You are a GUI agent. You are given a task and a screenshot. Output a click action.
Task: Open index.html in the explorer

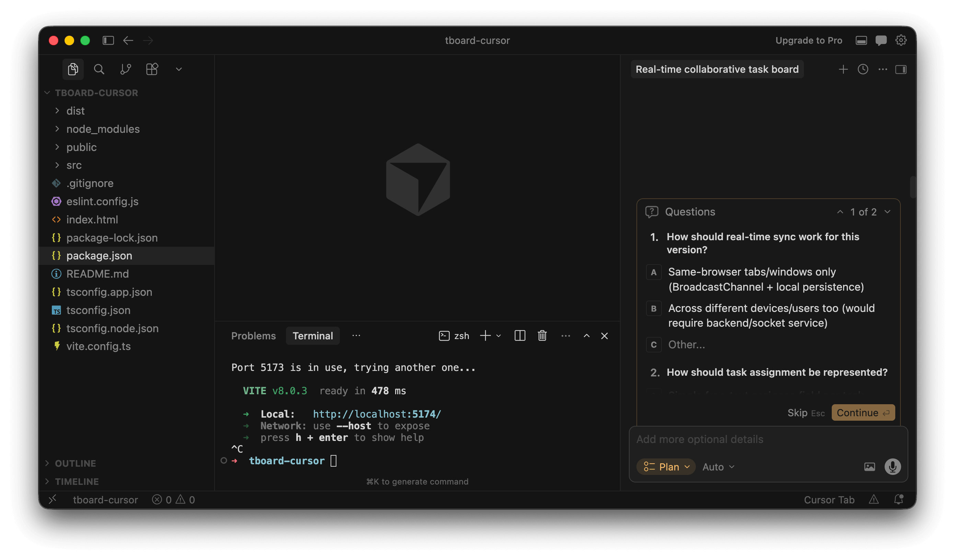click(126, 220)
